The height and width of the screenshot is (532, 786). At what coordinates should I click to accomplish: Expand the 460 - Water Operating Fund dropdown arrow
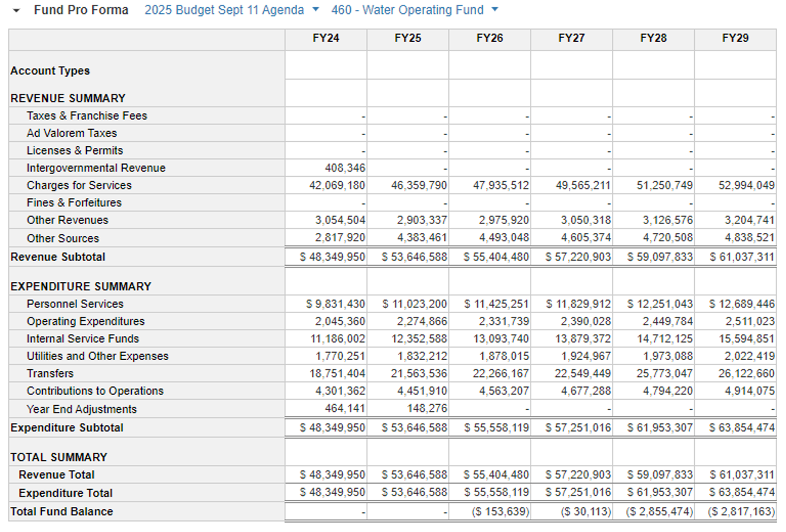pyautogui.click(x=495, y=9)
